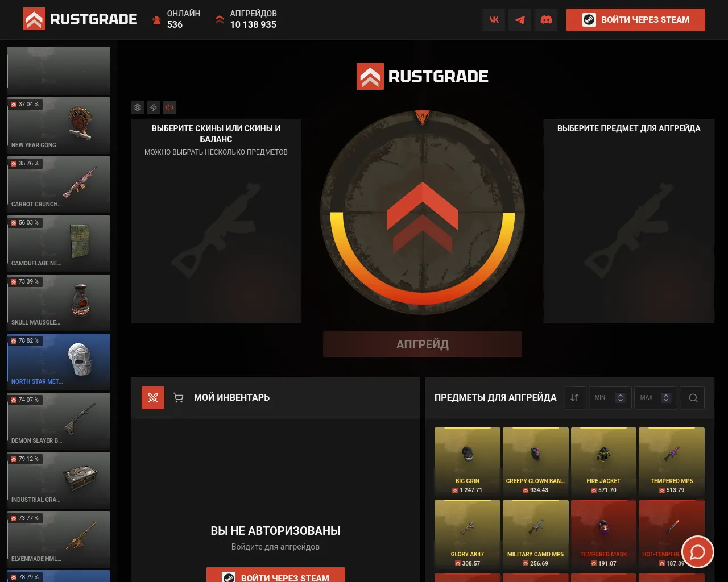Viewport: 728px width, 582px height.
Task: Open the Telegram channel icon
Action: click(520, 20)
